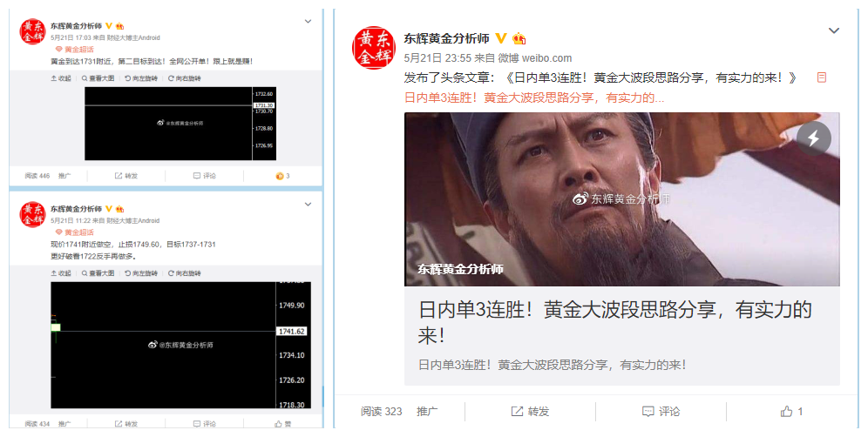Open timestamp 5月21日 23:55
The image size is (868, 437).
point(437,58)
